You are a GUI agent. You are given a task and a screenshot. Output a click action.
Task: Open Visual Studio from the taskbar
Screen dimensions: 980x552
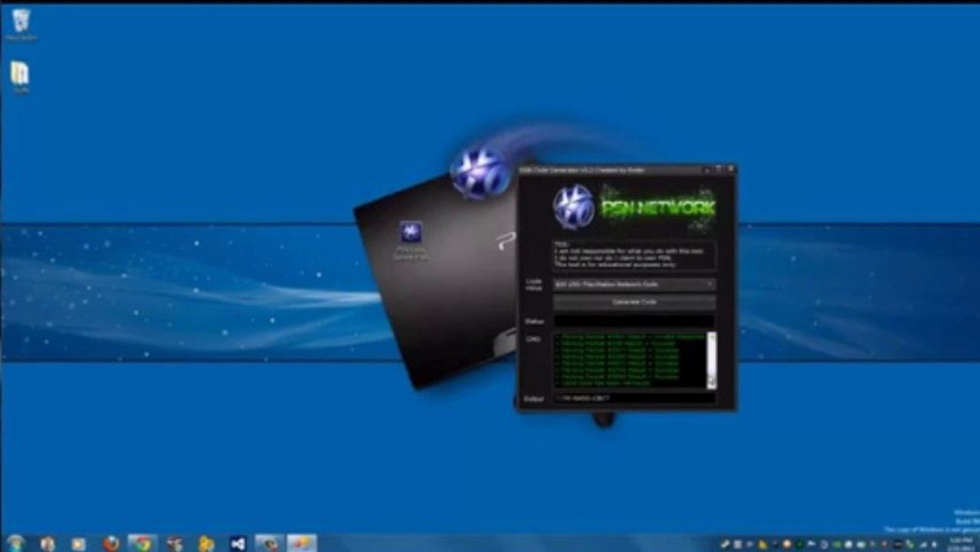pyautogui.click(x=238, y=543)
